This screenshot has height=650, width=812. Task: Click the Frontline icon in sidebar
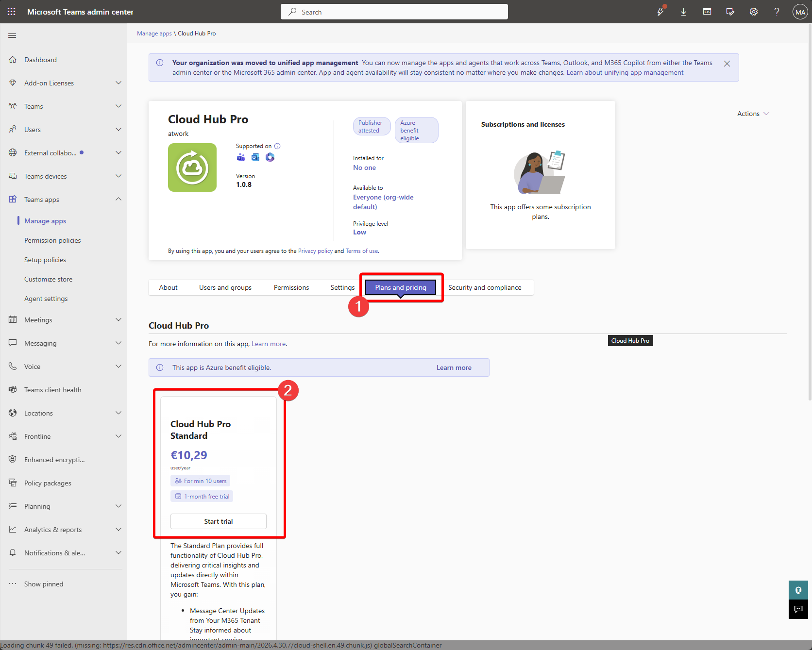[13, 436]
